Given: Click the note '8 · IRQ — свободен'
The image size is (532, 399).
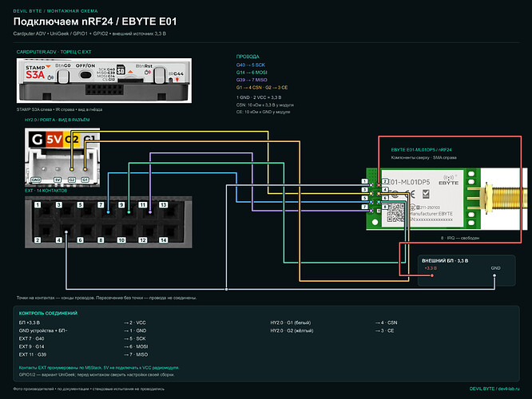Looking at the screenshot, I should coord(460,238).
